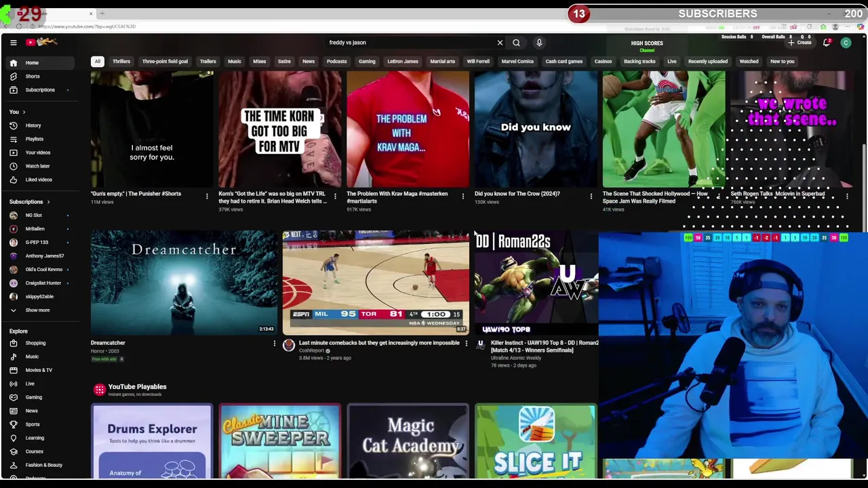Open NG Slot channel
868x488 pixels.
[41, 215]
